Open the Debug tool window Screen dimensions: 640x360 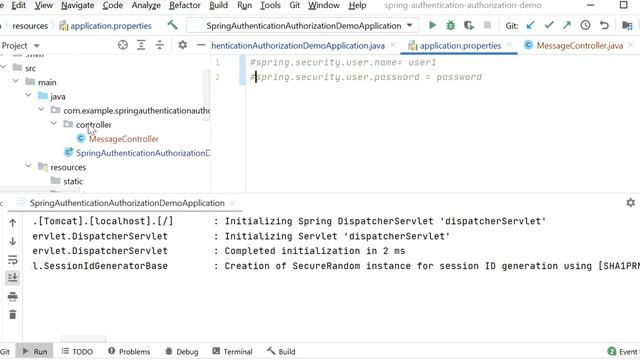pos(182,351)
